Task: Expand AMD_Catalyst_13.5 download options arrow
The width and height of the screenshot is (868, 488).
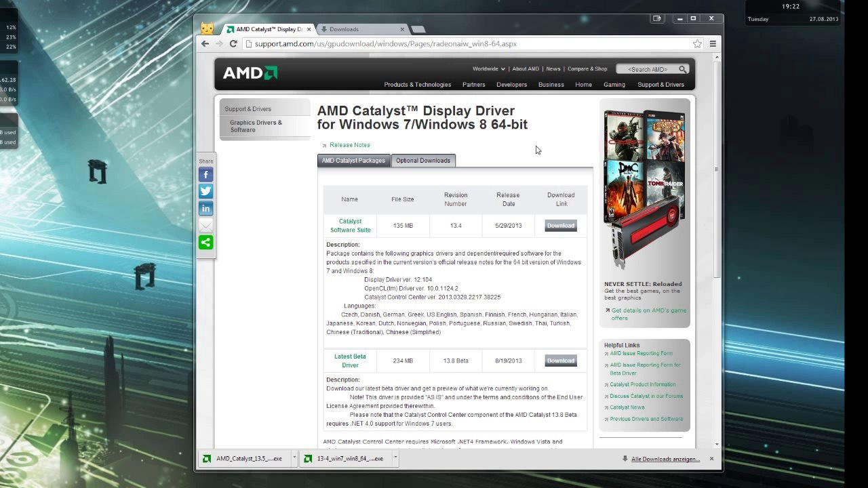Action: click(294, 458)
